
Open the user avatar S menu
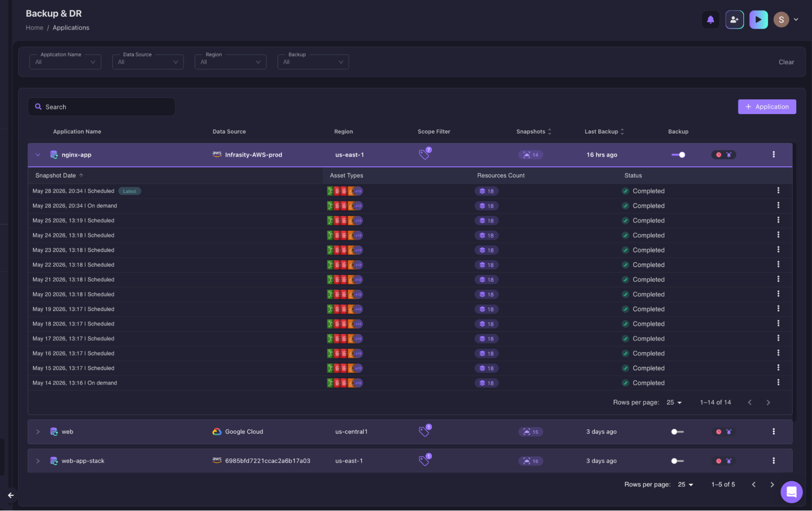click(786, 19)
